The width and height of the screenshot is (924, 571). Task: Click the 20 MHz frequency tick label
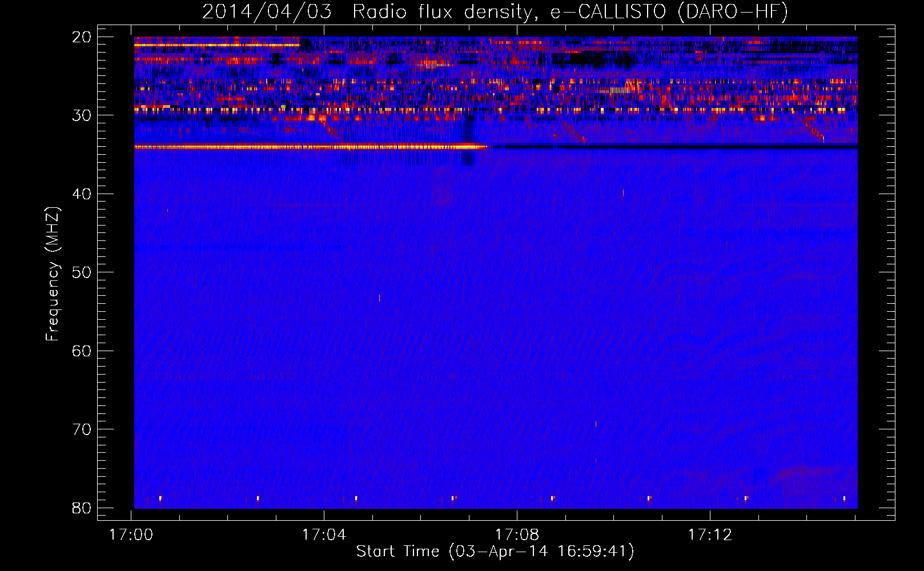(x=82, y=37)
